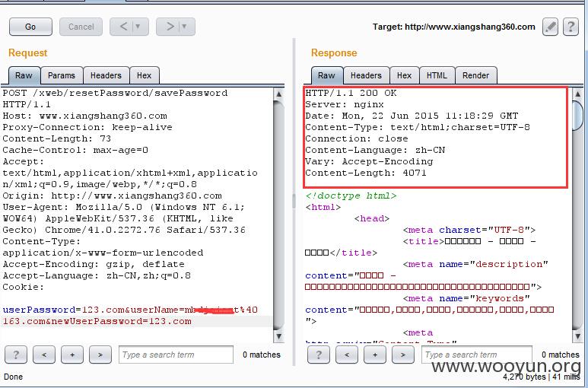Image resolution: width=588 pixels, height=388 pixels.
Task: Open the forward history dropdown arrow
Action: [185, 27]
